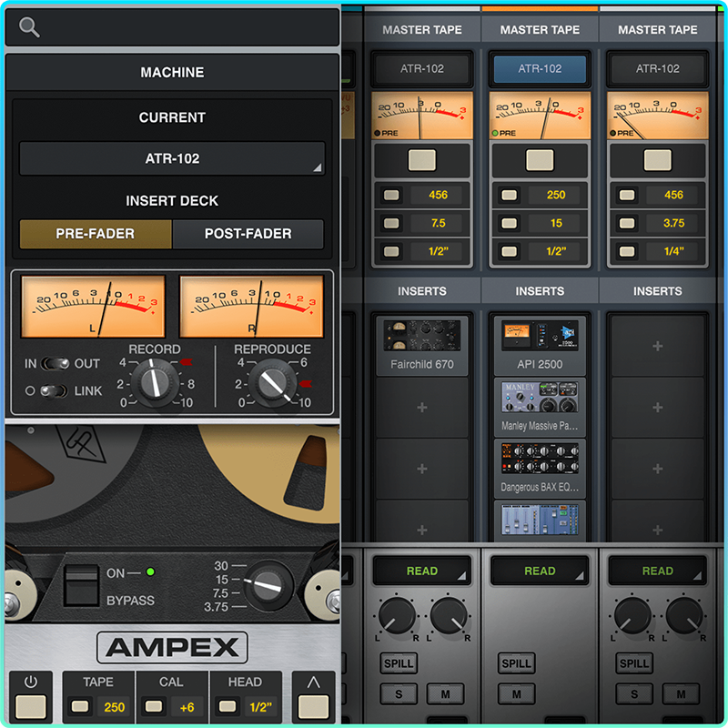The image size is (728, 728).
Task: Add insert in first empty Fairchild column slot
Action: tap(421, 407)
